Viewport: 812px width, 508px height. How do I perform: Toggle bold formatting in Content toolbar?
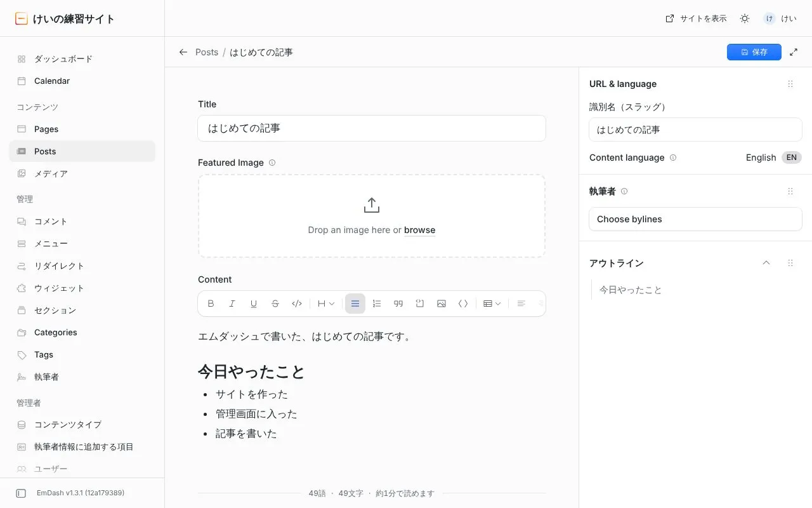click(x=211, y=304)
